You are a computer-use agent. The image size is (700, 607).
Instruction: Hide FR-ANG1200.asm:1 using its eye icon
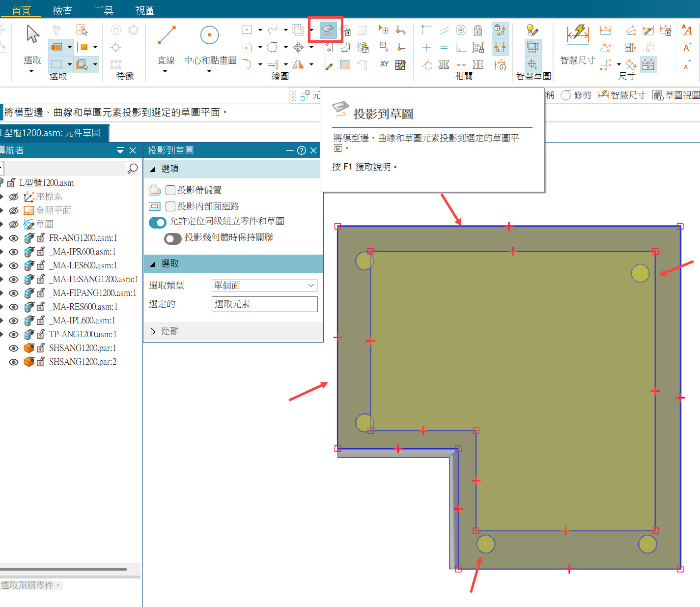click(14, 238)
